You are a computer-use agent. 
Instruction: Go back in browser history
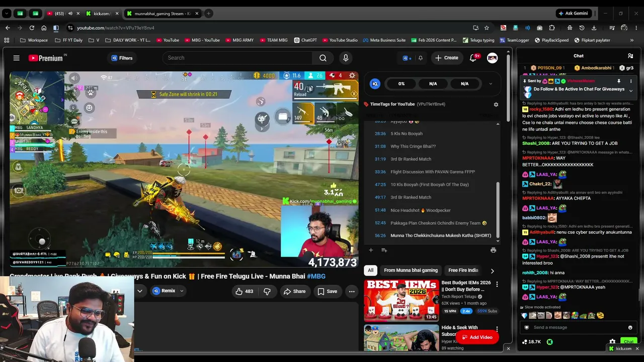8,28
